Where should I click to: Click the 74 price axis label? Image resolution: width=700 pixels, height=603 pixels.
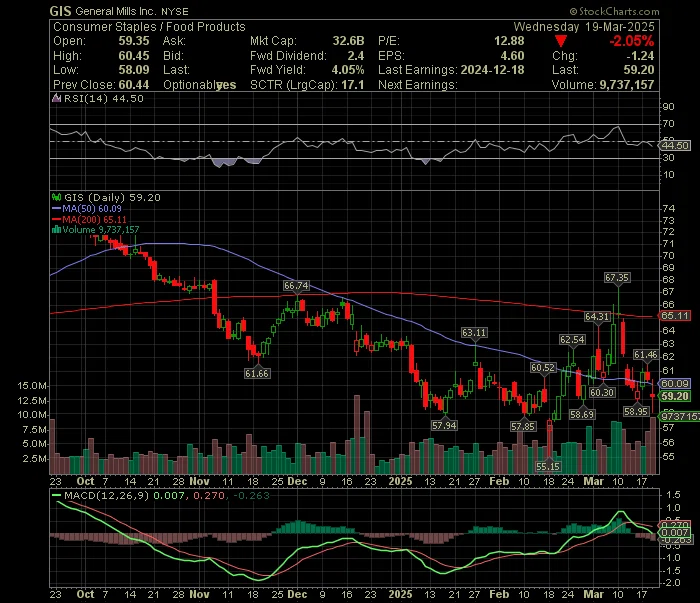point(669,208)
